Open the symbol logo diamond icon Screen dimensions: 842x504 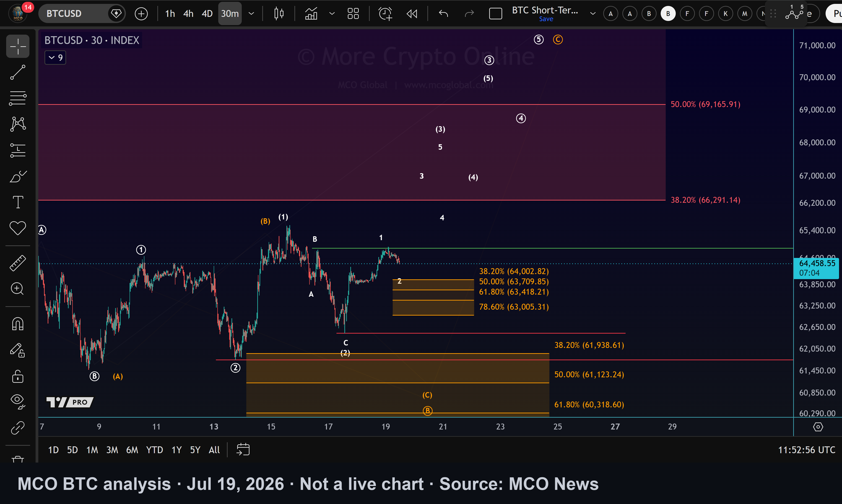coord(116,14)
